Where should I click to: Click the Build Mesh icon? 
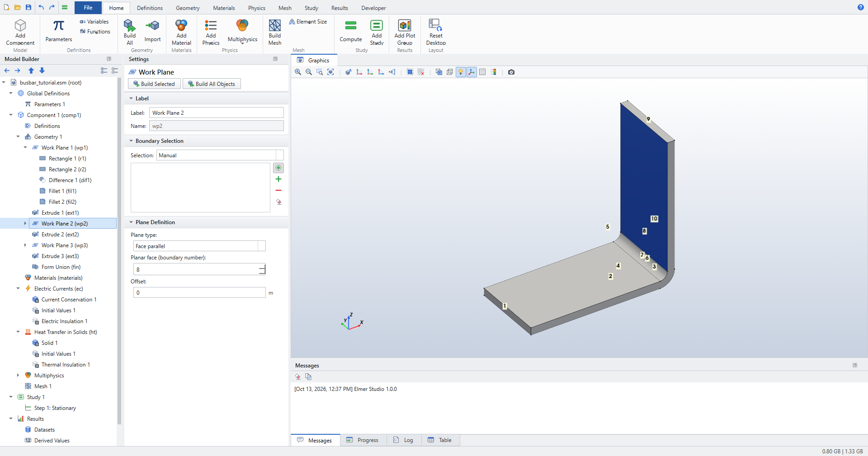tap(275, 32)
